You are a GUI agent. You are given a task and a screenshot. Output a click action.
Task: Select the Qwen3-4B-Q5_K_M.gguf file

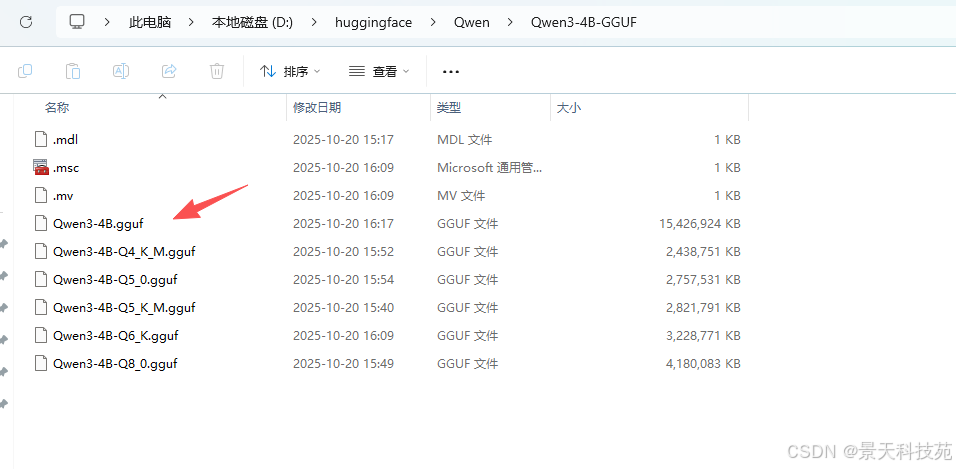(124, 308)
